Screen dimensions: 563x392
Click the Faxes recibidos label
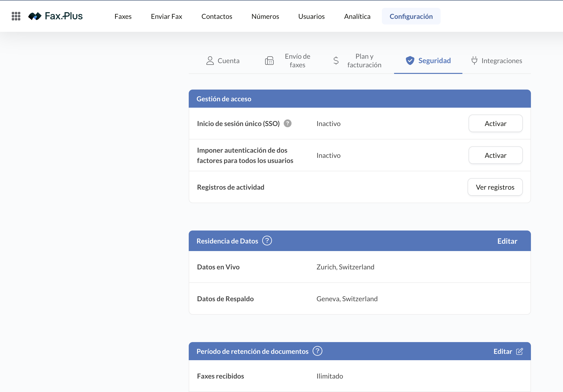point(221,376)
